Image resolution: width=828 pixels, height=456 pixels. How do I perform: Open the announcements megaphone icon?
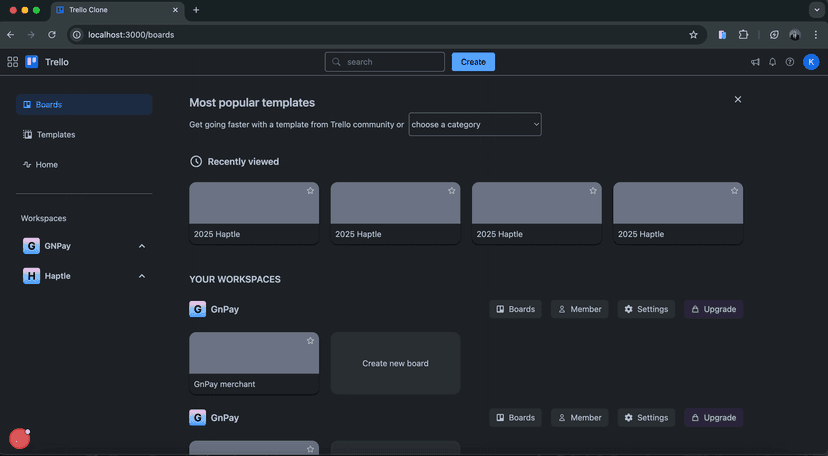tap(755, 62)
